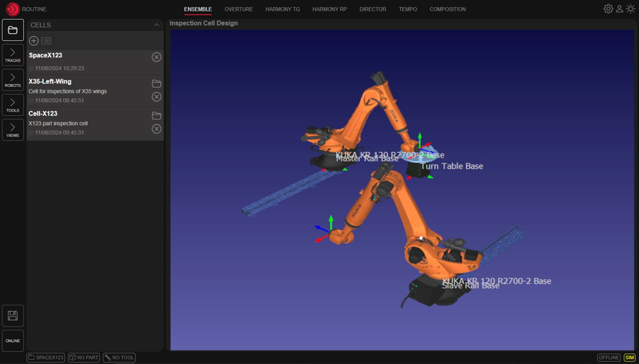Expand the Robots sidebar section

(13, 80)
